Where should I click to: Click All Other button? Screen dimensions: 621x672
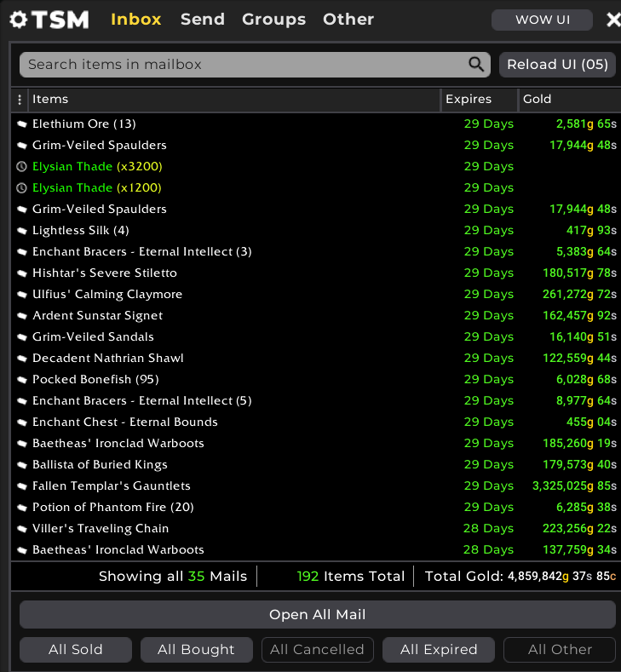pos(560,650)
